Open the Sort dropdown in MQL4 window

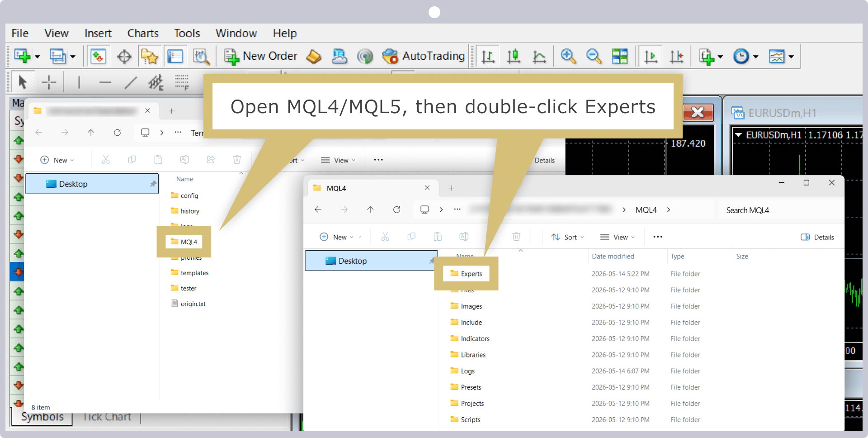(x=568, y=237)
